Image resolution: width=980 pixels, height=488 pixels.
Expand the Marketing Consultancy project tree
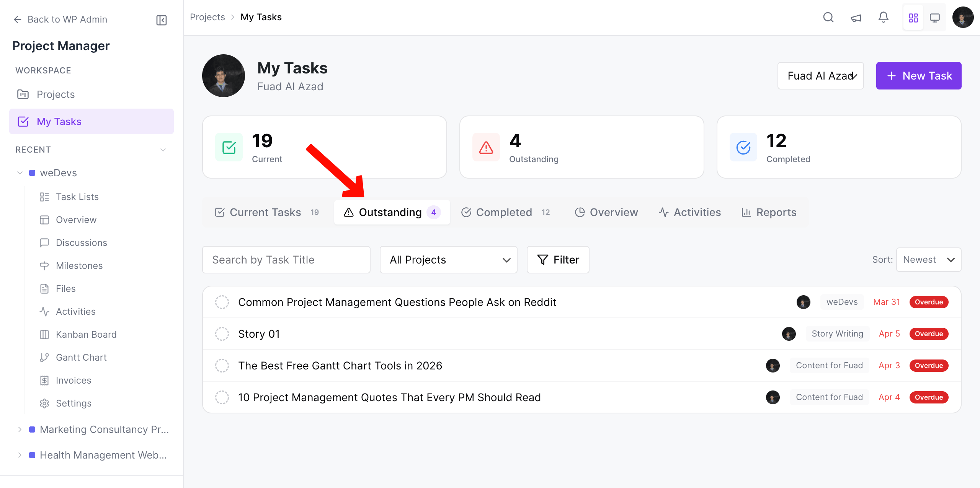point(20,429)
